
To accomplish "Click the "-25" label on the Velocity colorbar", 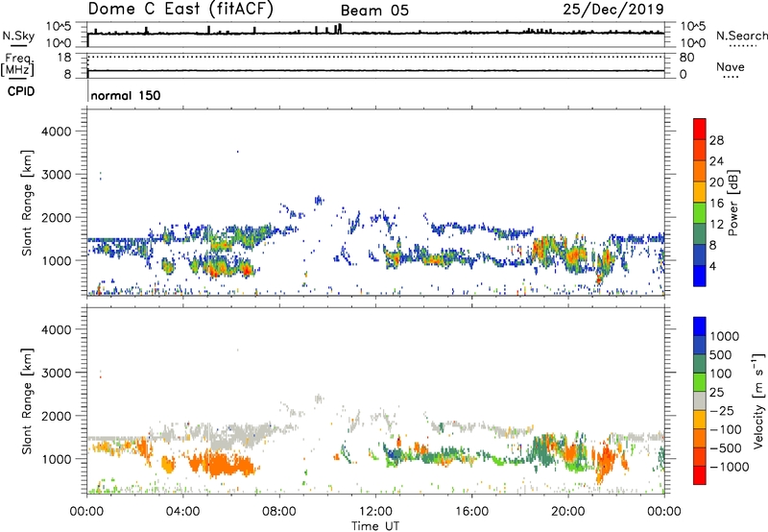I will coord(721,410).
